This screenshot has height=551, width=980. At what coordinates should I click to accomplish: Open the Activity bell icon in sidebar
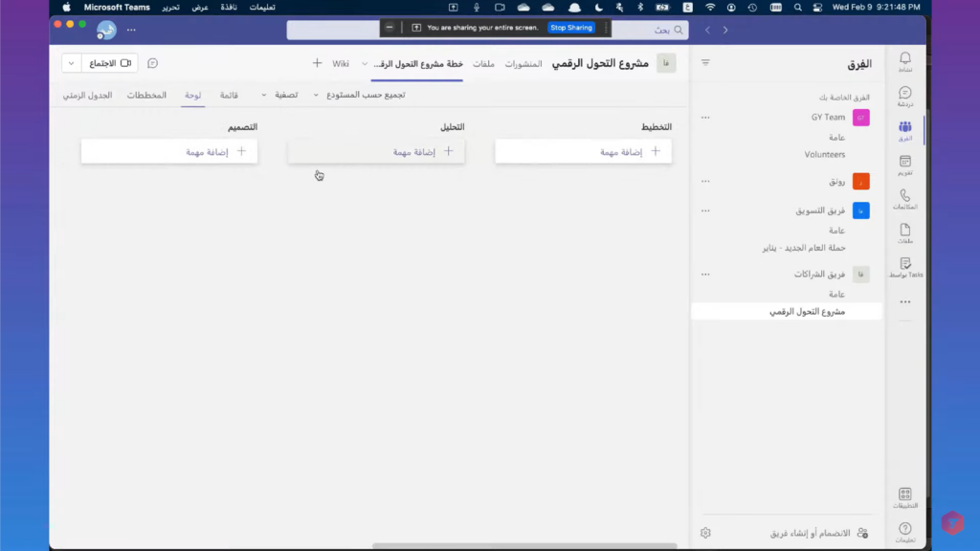click(x=905, y=61)
